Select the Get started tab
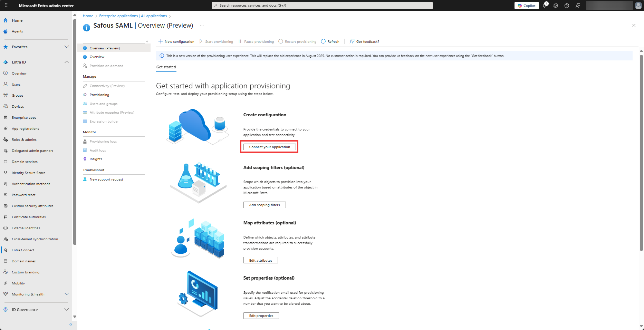Screen dimensions: 644x330 click(166, 67)
